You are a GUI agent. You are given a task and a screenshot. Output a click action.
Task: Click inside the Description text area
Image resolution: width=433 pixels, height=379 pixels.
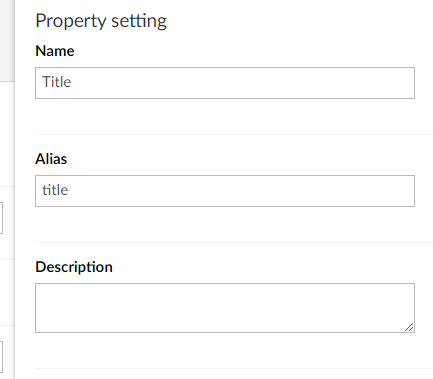(225, 308)
